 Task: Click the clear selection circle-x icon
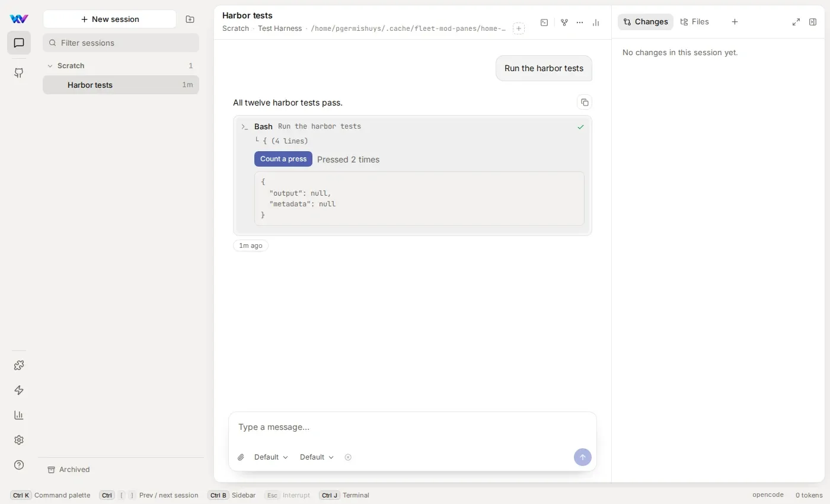coord(348,457)
